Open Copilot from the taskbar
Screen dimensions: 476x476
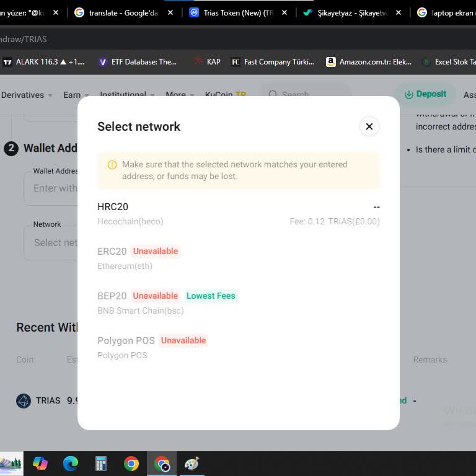pyautogui.click(x=40, y=464)
